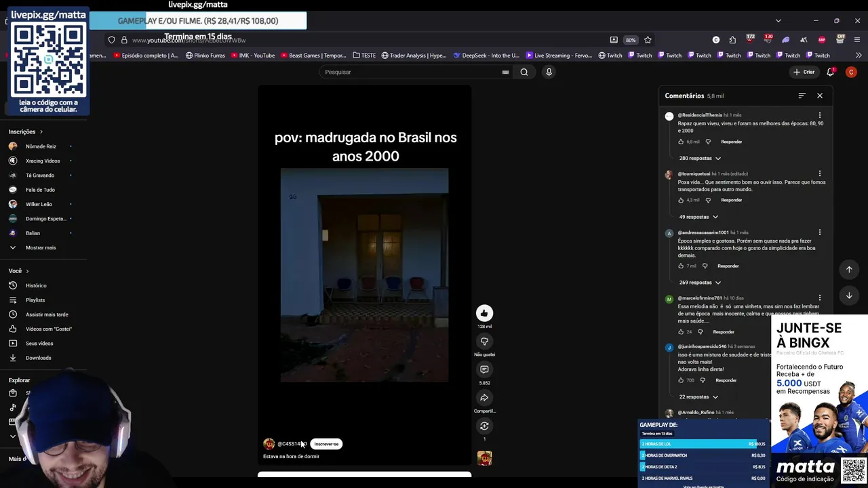Open Tá Gravando subscription
Image resolution: width=868 pixels, height=488 pixels.
coord(39,176)
